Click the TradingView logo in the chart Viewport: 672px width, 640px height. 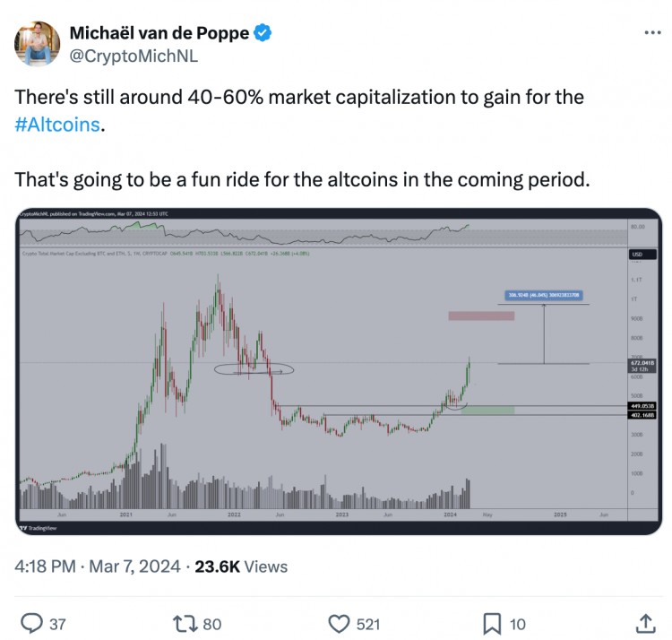click(36, 529)
